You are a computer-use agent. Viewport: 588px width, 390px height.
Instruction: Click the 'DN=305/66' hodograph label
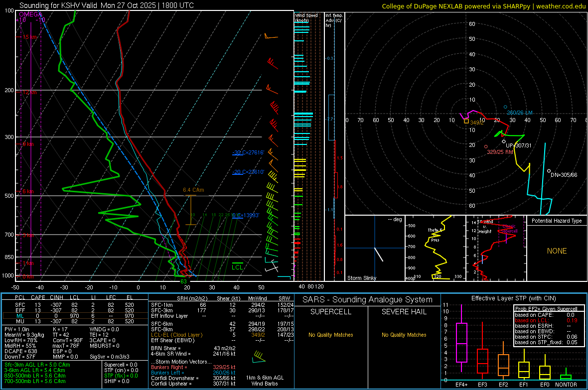click(564, 175)
